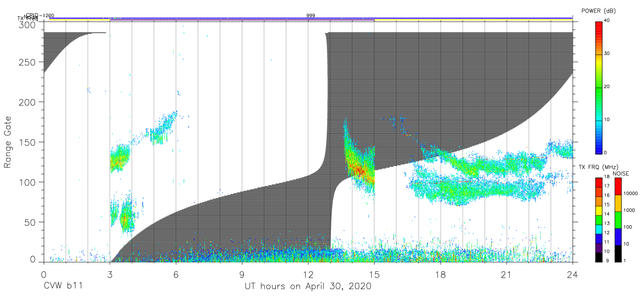Click the 1000 noise legend label
Screen dimensions: 644x297
(628, 211)
